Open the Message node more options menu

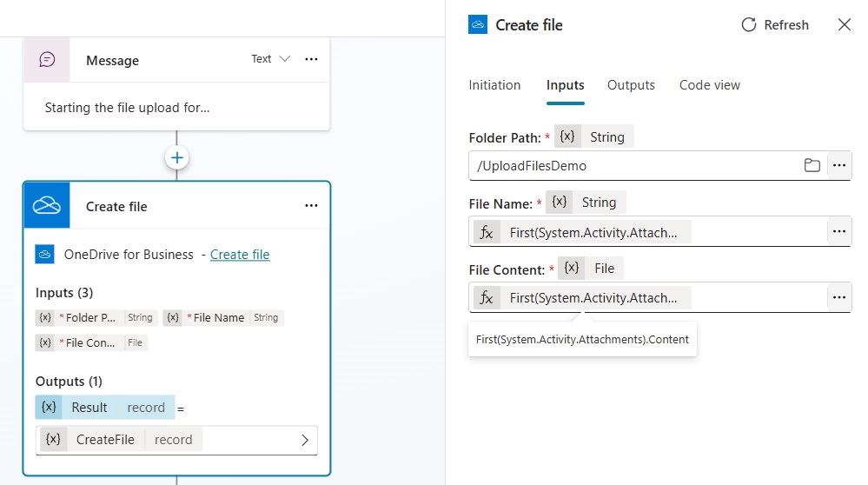(311, 59)
